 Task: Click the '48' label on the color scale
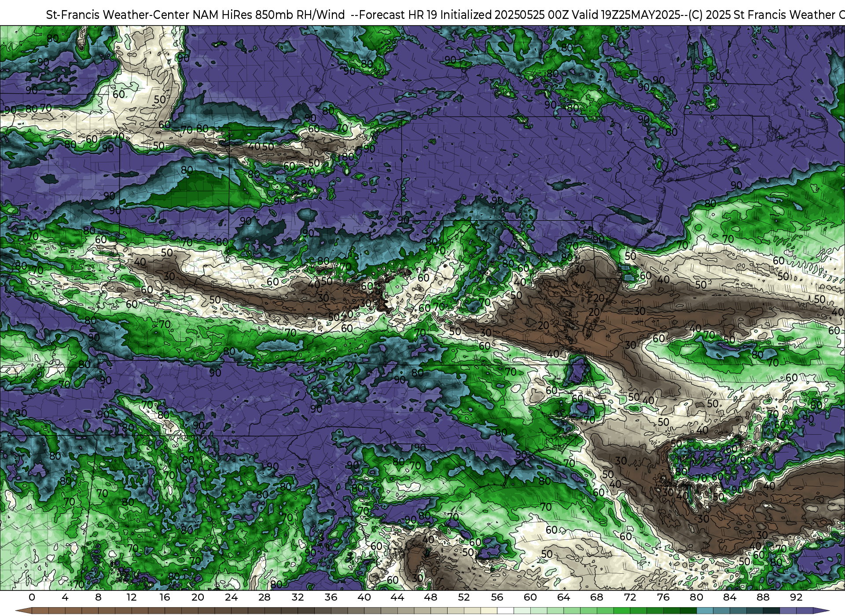430,597
